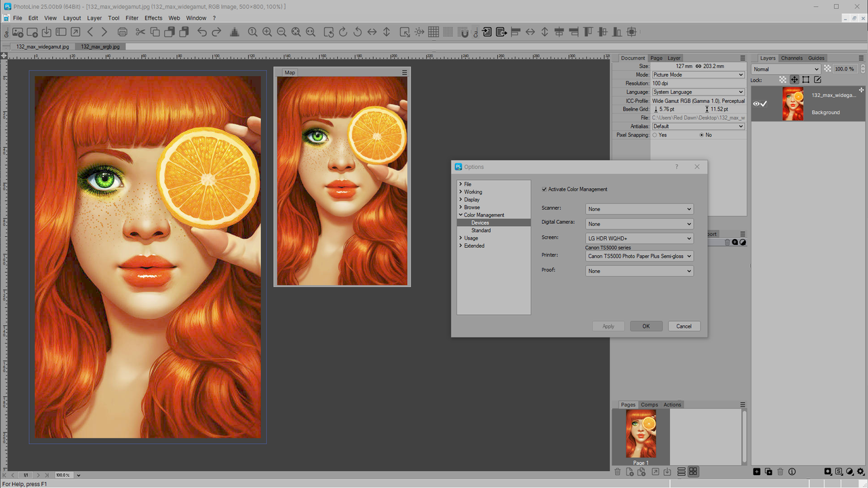
Task: Open the Layout menu
Action: point(72,18)
